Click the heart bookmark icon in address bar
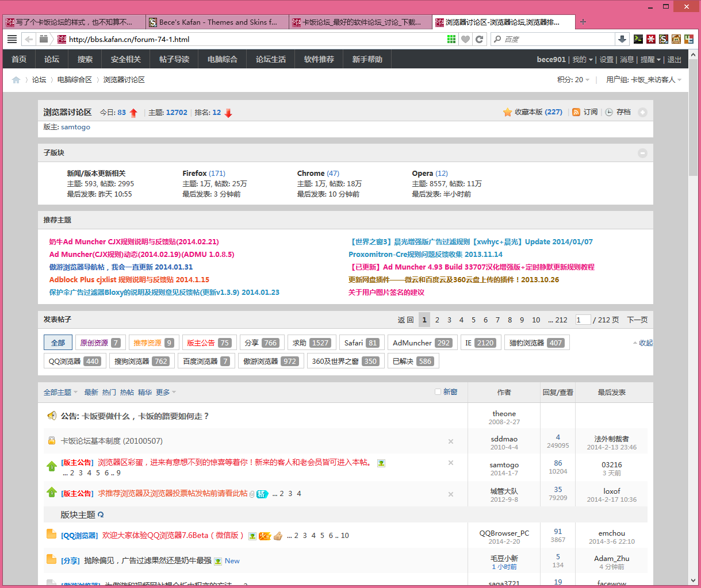The image size is (701, 588). pos(465,39)
